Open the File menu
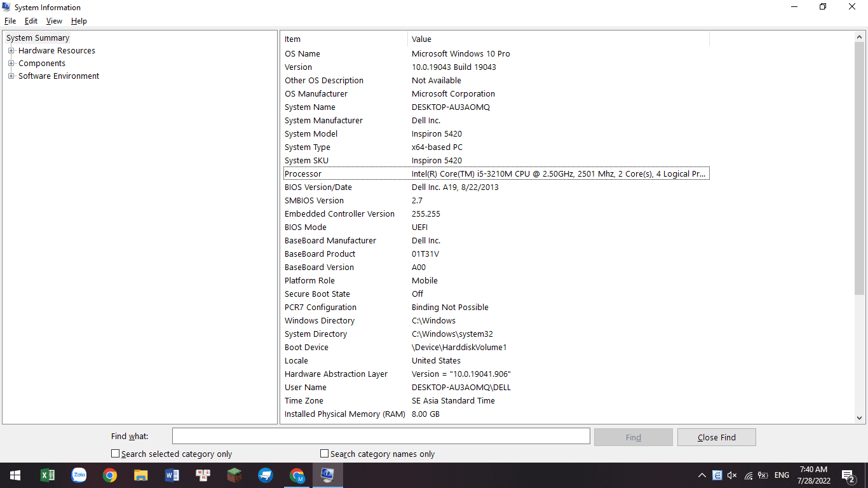 point(10,21)
